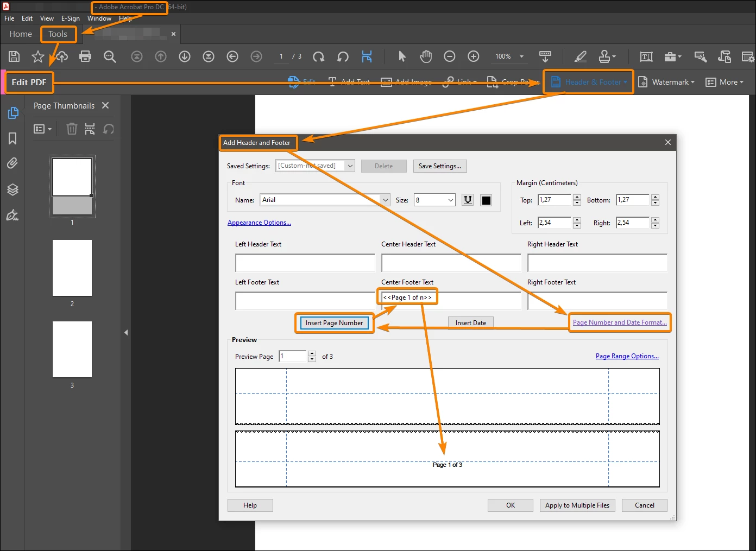The image size is (756, 551).
Task: Click the Help button in dialog
Action: (x=250, y=505)
